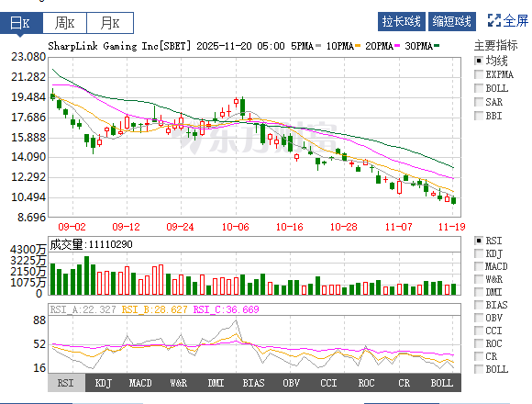Image resolution: width=532 pixels, height=404 pixels.
Task: Click the 23.080 price axis label
Action: 28,57
